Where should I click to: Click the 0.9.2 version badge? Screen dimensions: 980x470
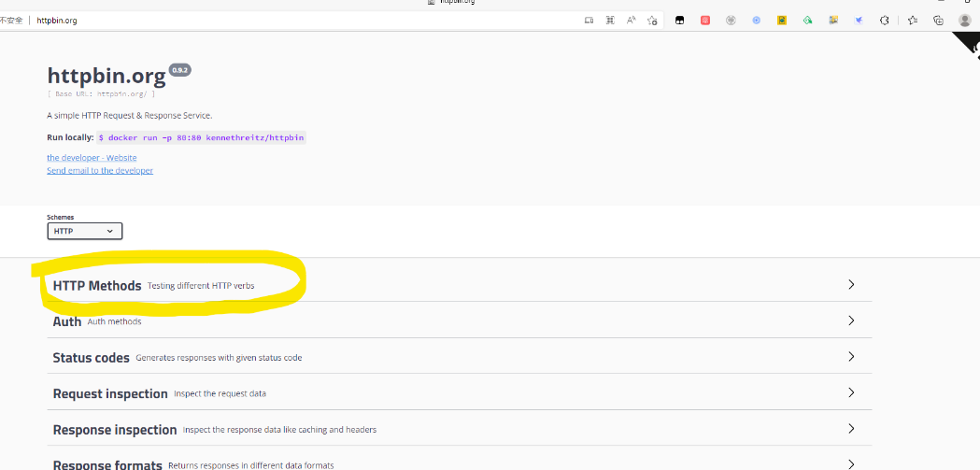[180, 70]
